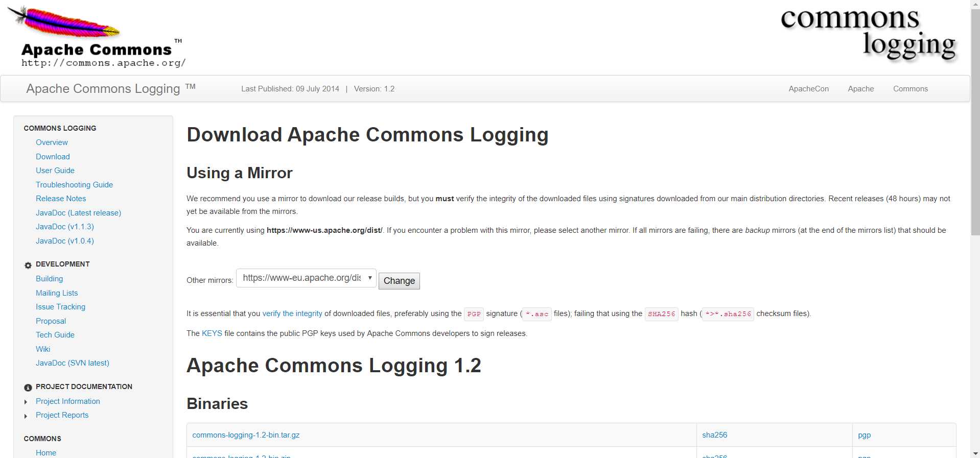Follow the verify the integrity link

coord(292,314)
